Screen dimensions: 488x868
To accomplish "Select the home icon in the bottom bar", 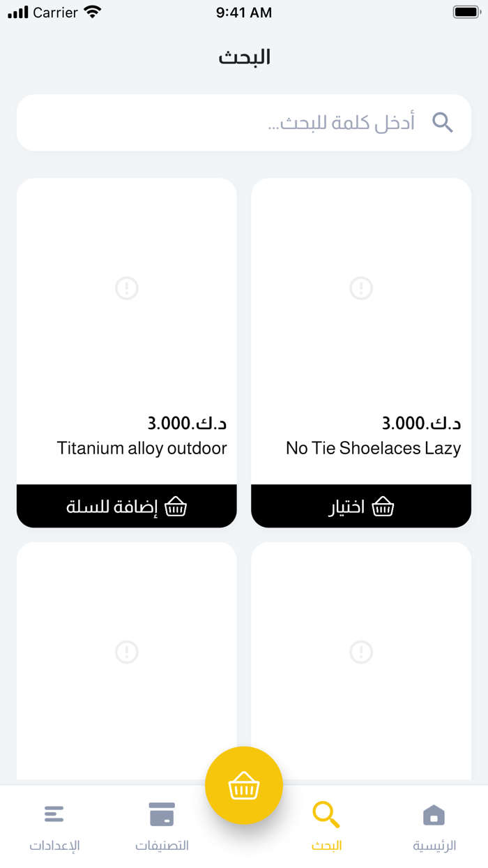I will 434,814.
